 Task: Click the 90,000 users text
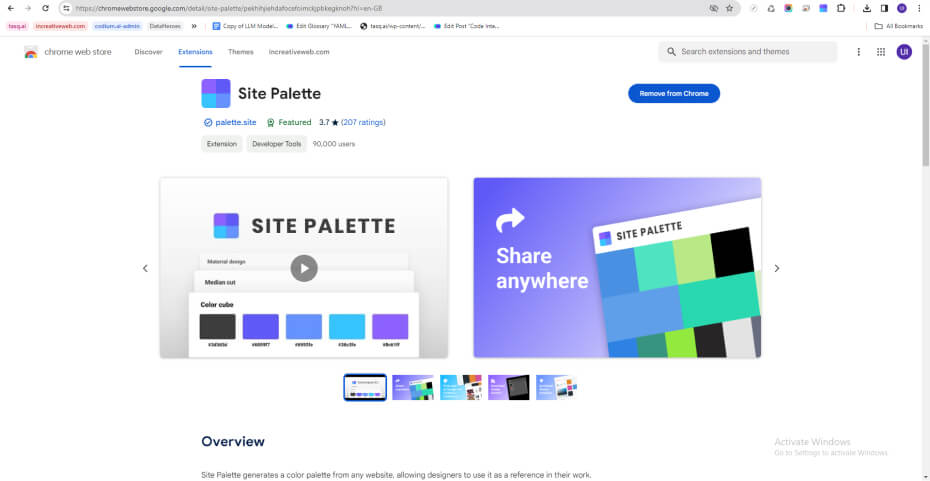coord(334,144)
